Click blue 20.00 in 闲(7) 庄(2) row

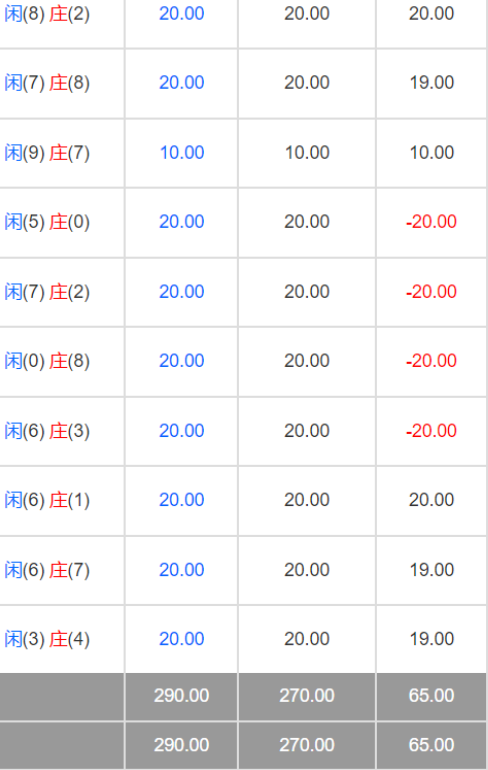pos(182,292)
